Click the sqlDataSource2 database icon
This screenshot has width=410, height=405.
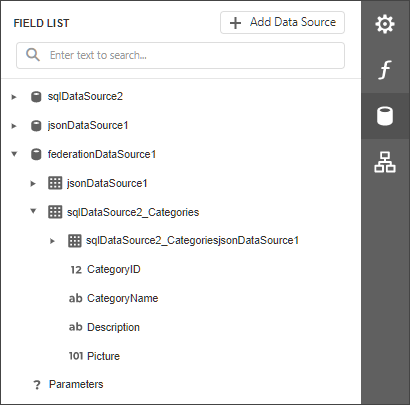coord(36,97)
